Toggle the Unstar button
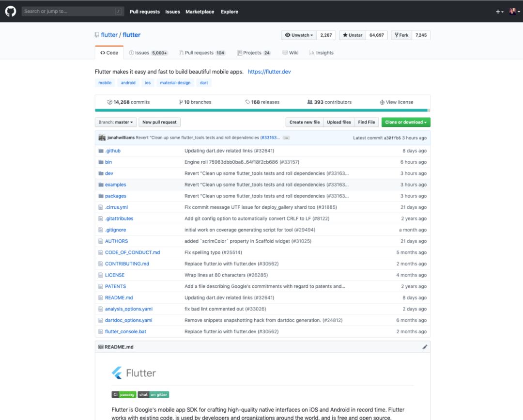 [x=353, y=35]
